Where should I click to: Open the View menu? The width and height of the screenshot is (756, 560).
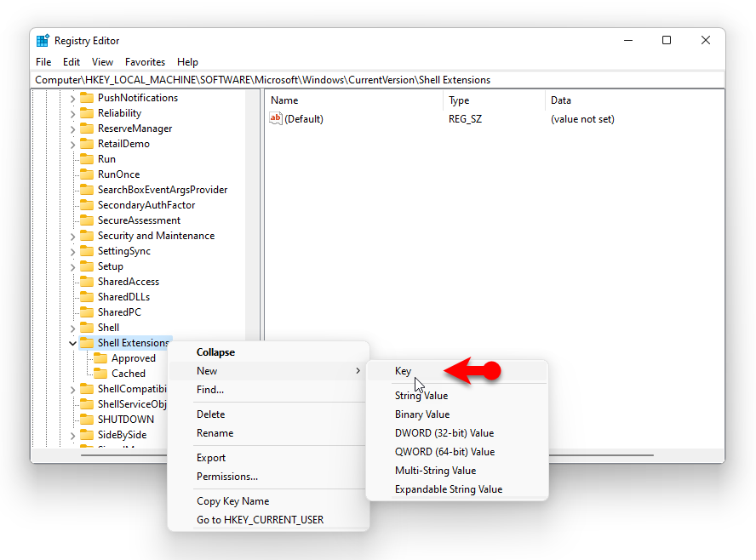102,62
